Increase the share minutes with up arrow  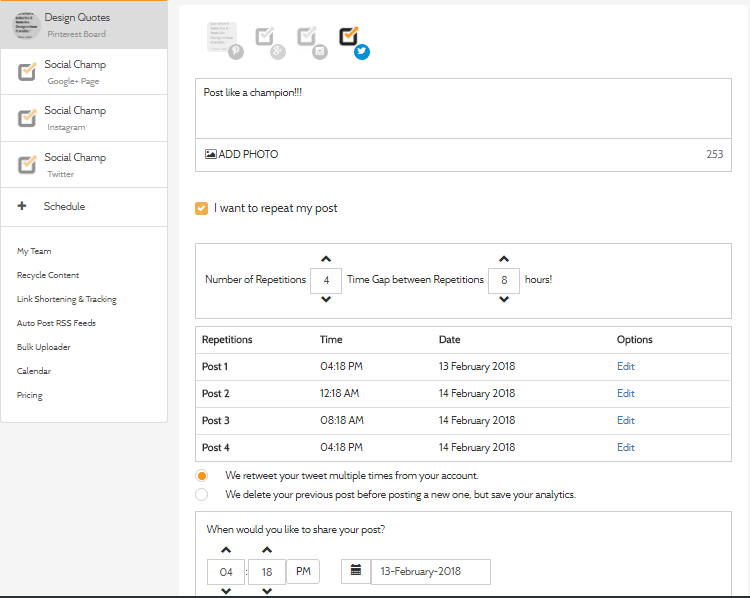pyautogui.click(x=267, y=550)
